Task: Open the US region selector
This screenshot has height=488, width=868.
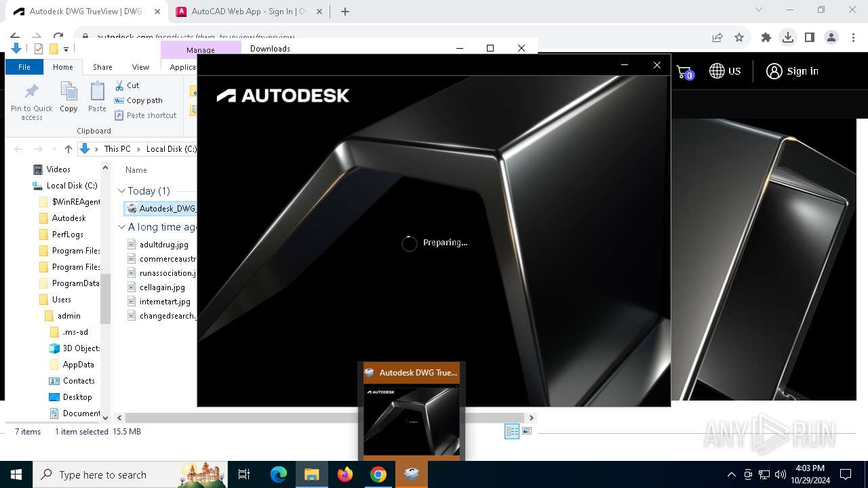Action: coord(725,71)
